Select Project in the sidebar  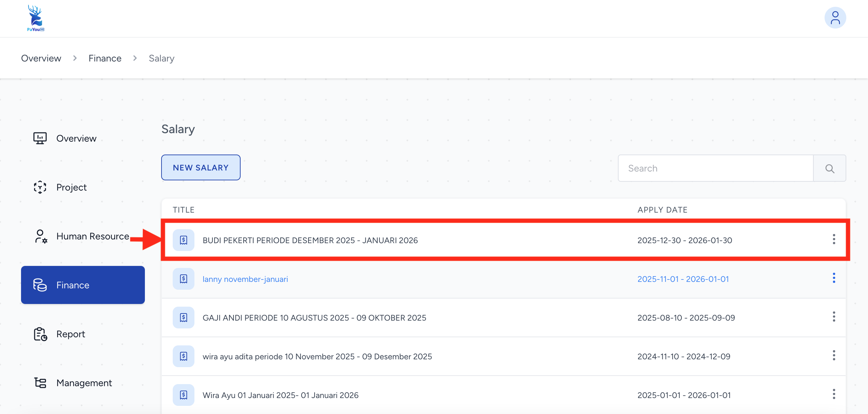71,187
